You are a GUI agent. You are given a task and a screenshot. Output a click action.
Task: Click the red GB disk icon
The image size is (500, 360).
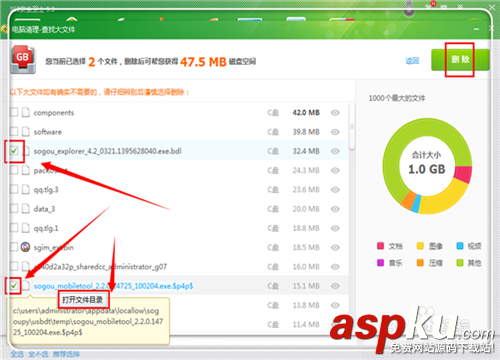(x=23, y=60)
